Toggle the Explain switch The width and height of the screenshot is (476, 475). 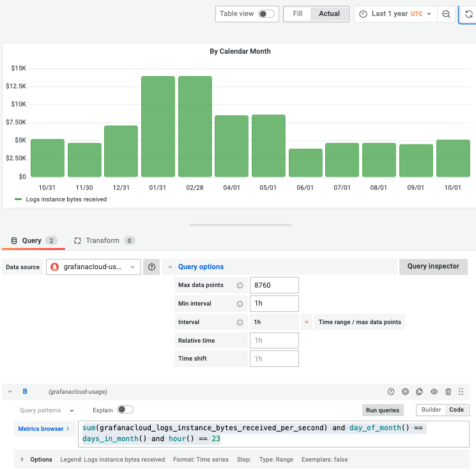[125, 410]
